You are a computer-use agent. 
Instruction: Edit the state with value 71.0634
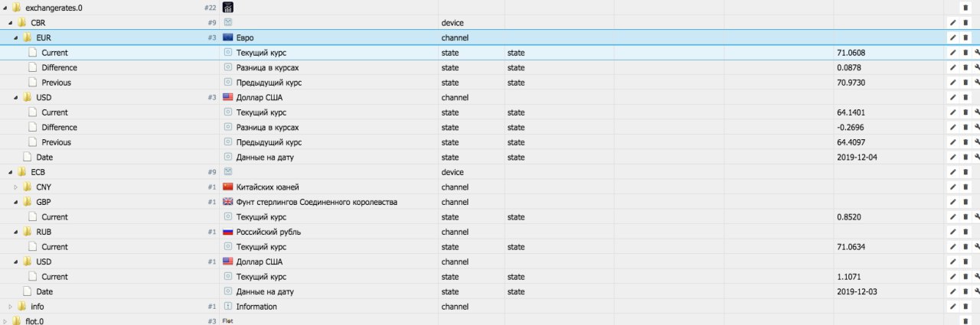(x=953, y=246)
